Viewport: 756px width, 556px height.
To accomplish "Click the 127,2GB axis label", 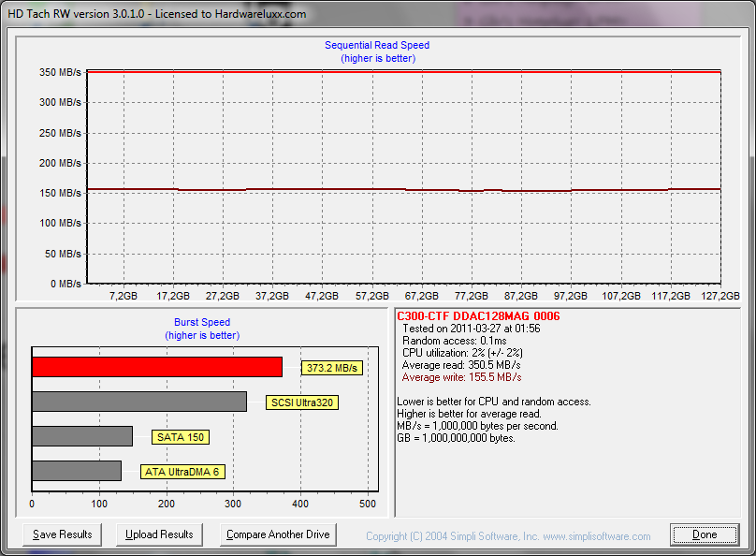I will coord(720,296).
